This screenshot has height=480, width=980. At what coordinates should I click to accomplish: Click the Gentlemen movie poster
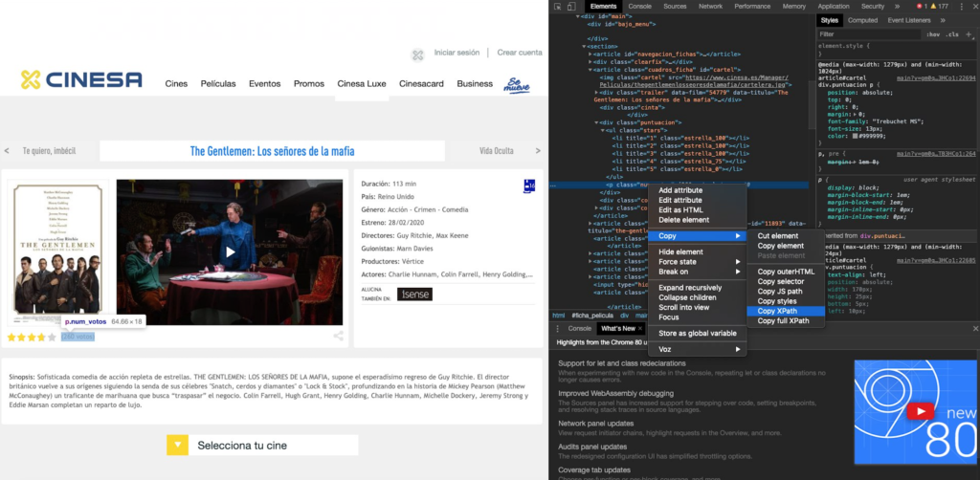(x=57, y=252)
